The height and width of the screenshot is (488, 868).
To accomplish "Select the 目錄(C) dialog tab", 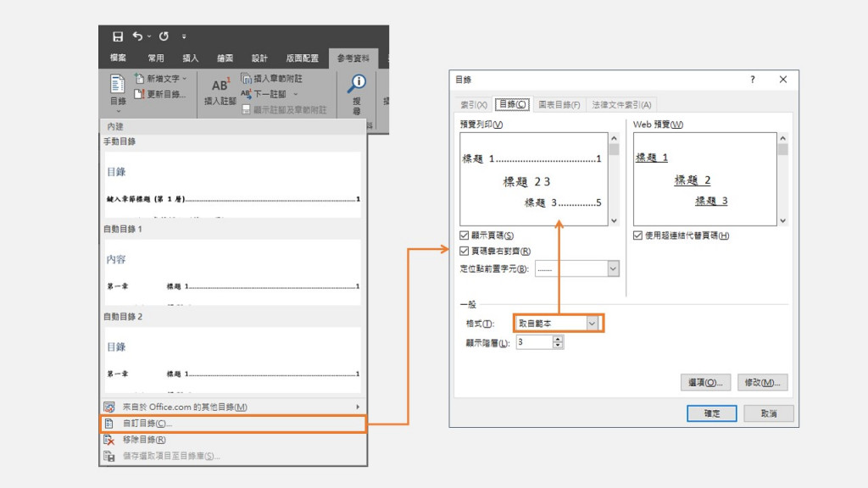I will pos(512,104).
